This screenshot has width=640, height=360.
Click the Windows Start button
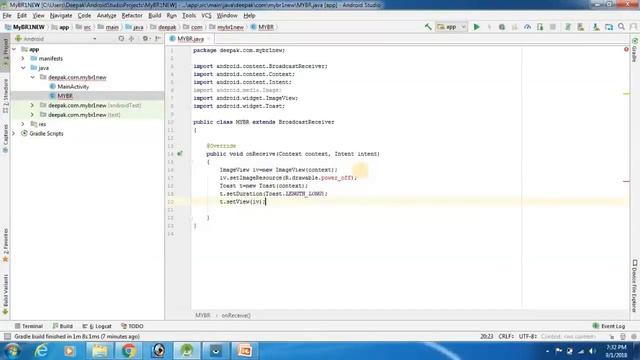pos(13,351)
